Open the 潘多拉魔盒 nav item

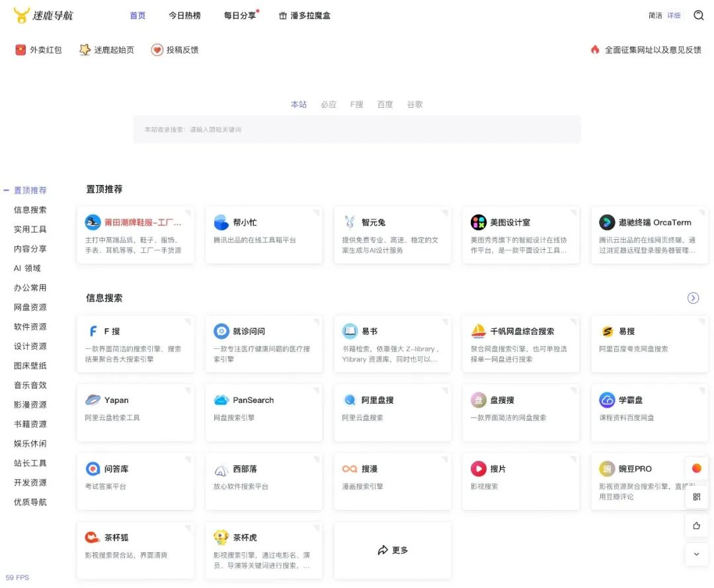pyautogui.click(x=305, y=15)
